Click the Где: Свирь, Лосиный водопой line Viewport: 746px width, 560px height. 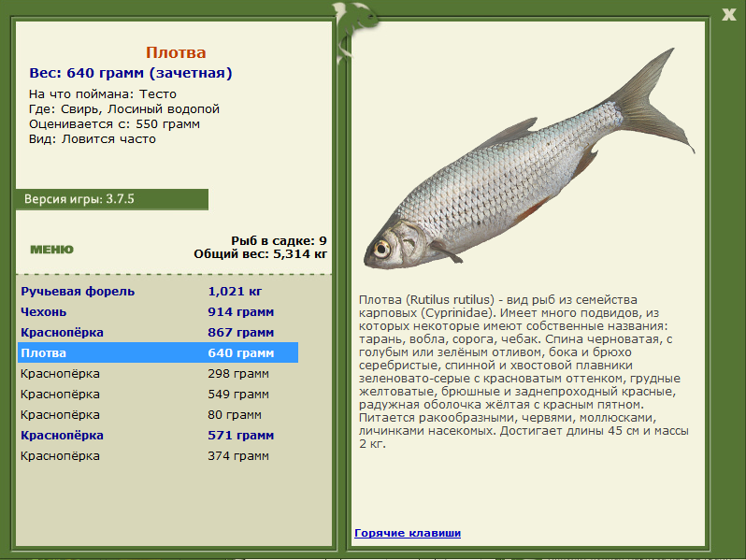(124, 109)
